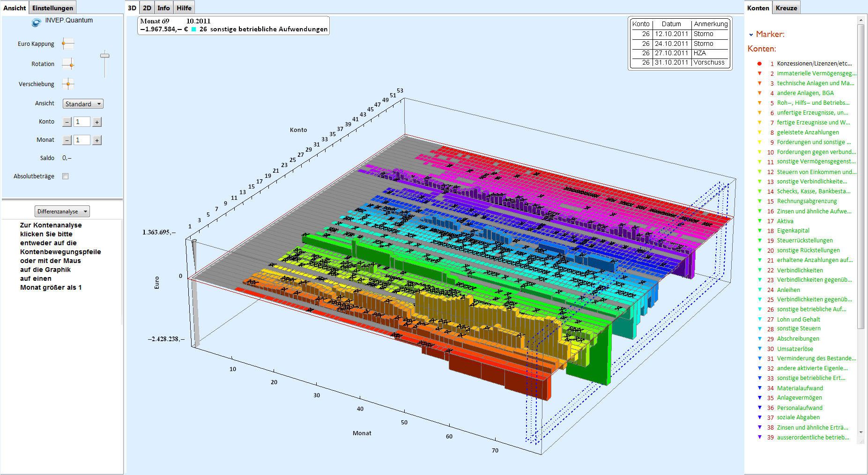Click the INVEP.Quantum logo icon

[x=36, y=22]
